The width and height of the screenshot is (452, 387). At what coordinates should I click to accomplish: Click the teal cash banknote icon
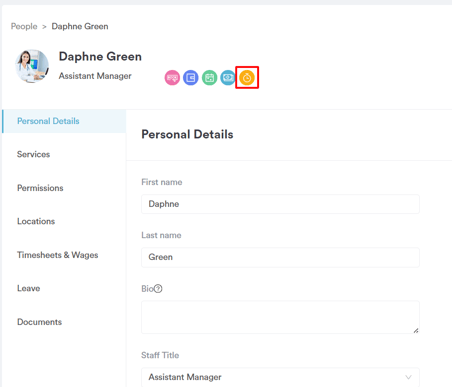tap(228, 78)
